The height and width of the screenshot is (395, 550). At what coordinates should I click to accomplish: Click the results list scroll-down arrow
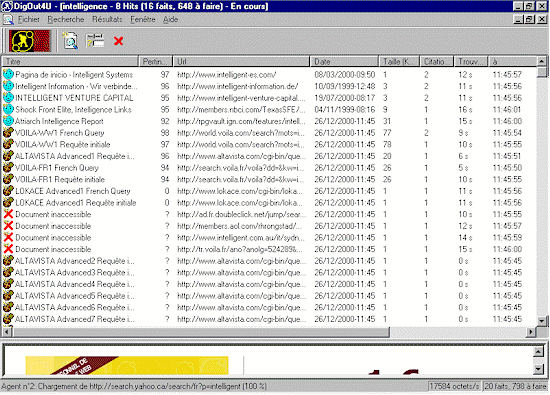coord(542,321)
